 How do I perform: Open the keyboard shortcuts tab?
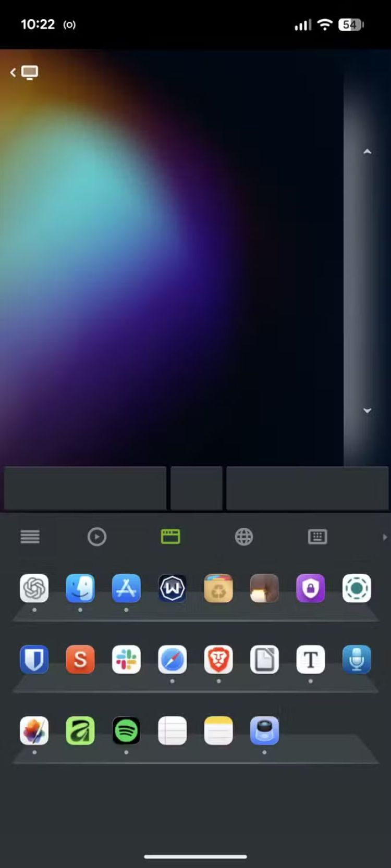point(317,537)
